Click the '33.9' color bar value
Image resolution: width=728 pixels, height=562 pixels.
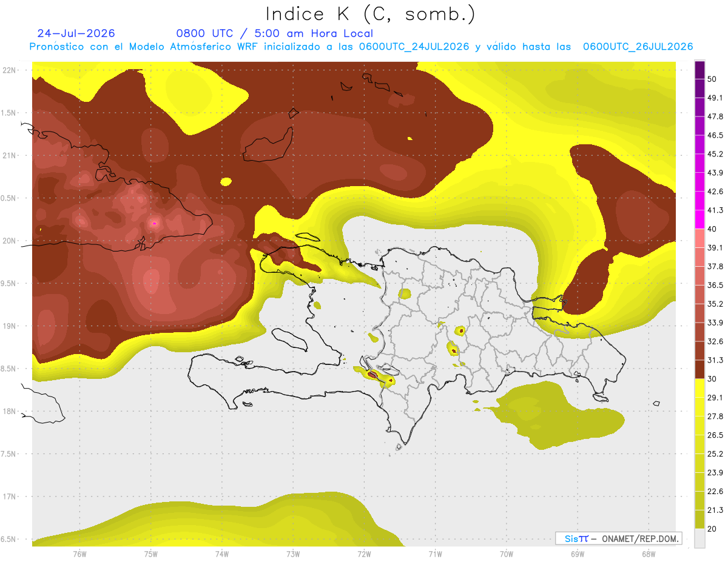click(x=715, y=323)
